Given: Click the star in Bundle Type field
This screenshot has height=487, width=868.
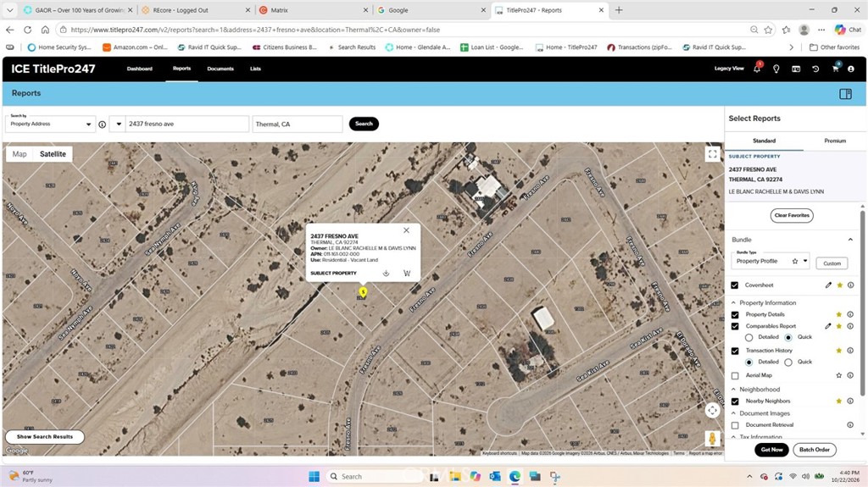Looking at the screenshot, I should 795,261.
